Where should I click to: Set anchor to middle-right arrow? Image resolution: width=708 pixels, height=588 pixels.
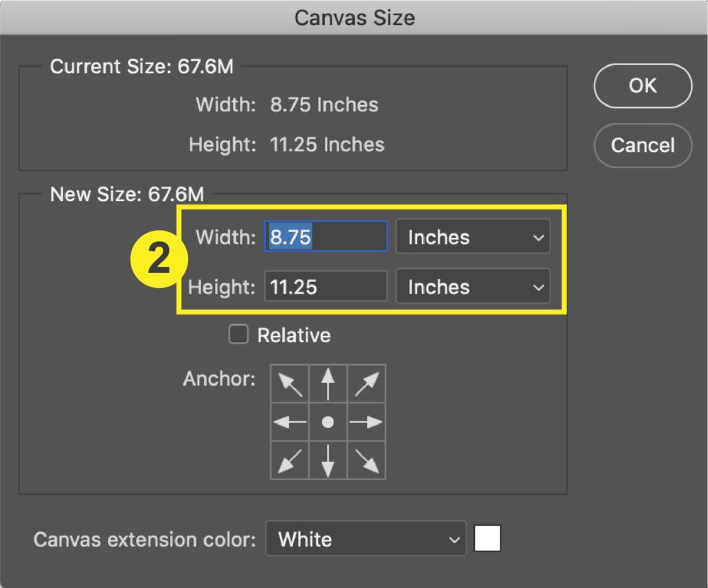[366, 422]
